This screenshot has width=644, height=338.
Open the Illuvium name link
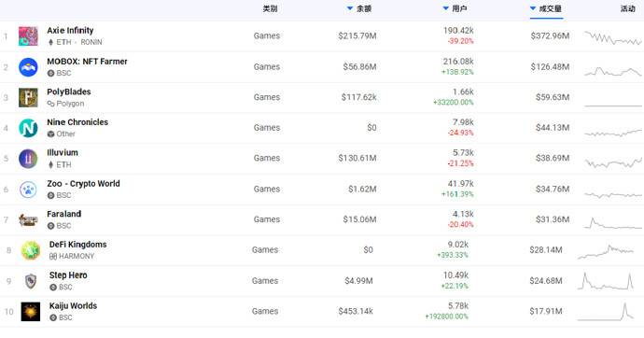(63, 153)
